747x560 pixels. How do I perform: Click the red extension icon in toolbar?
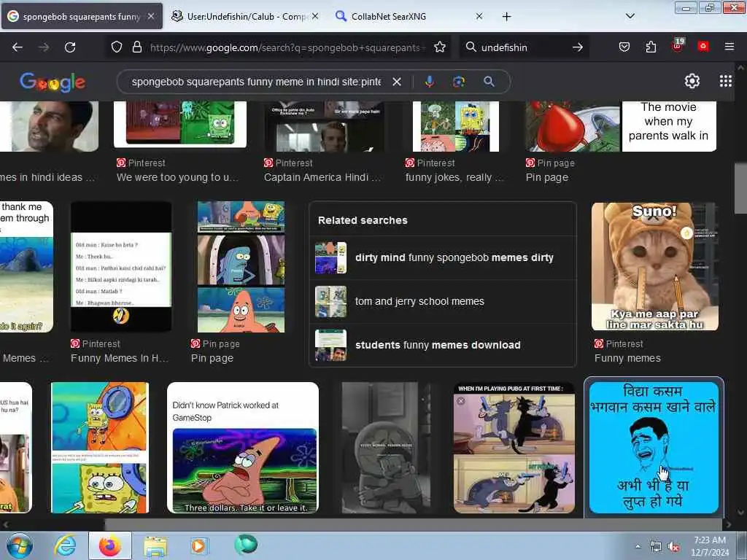click(703, 46)
